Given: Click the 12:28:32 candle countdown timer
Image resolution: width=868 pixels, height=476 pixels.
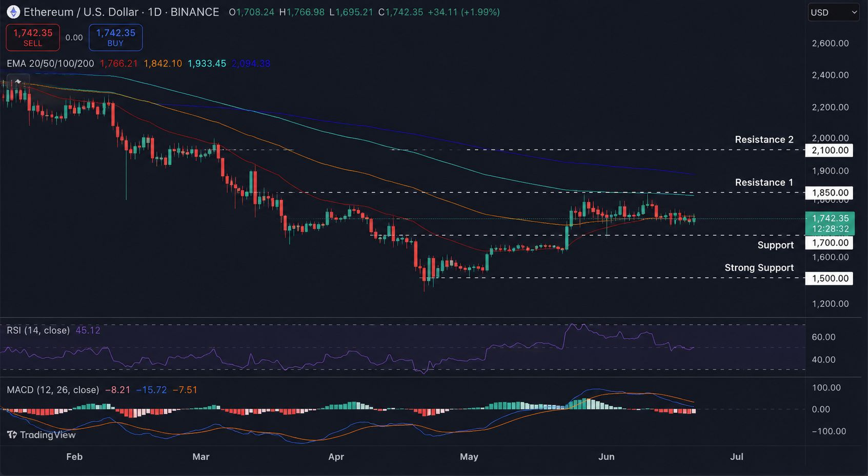Looking at the screenshot, I should tap(831, 229).
